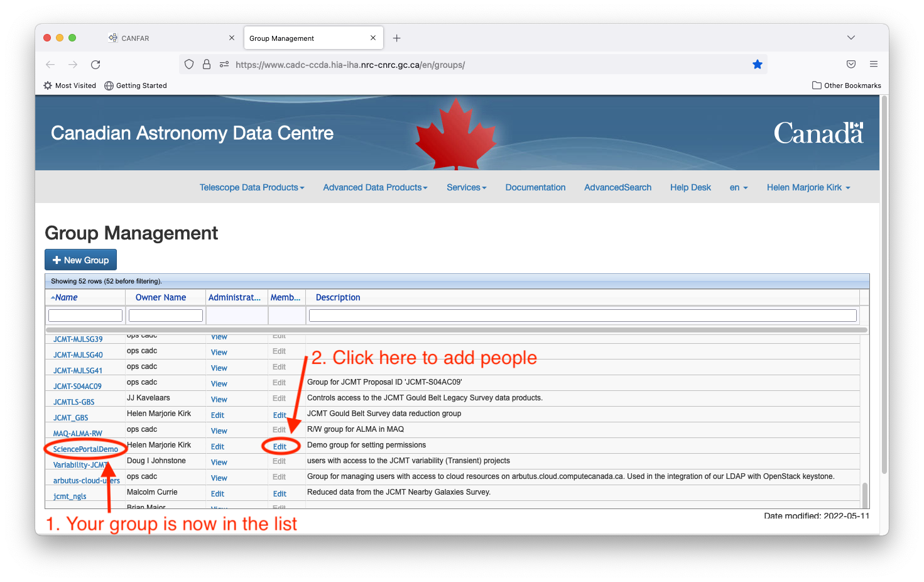The width and height of the screenshot is (924, 582).
Task: Open the browser hamburger menu
Action: click(874, 64)
